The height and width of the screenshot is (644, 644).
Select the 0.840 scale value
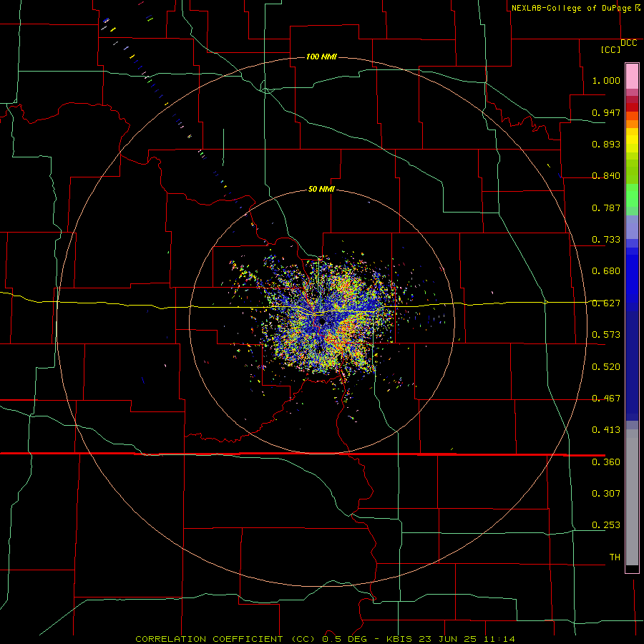point(606,176)
